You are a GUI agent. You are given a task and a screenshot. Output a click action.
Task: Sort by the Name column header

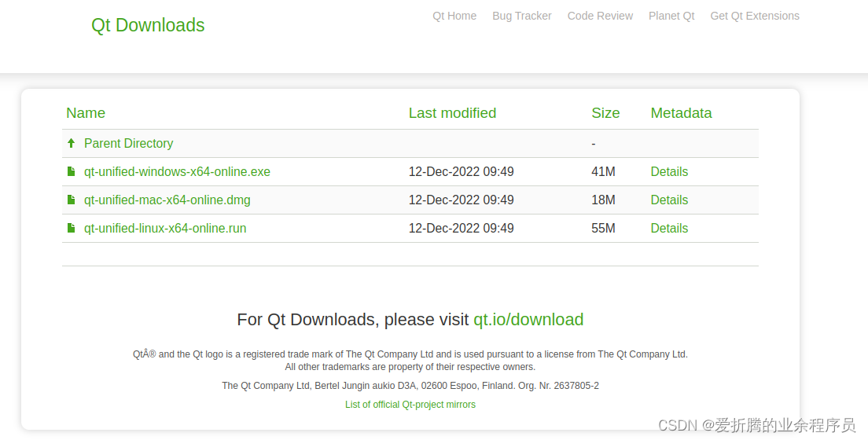(86, 113)
